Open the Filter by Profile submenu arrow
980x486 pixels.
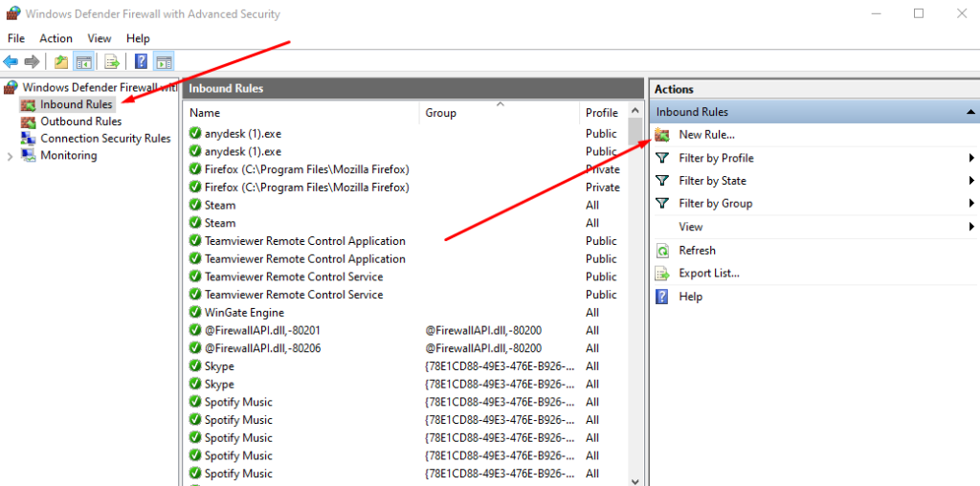tap(972, 158)
